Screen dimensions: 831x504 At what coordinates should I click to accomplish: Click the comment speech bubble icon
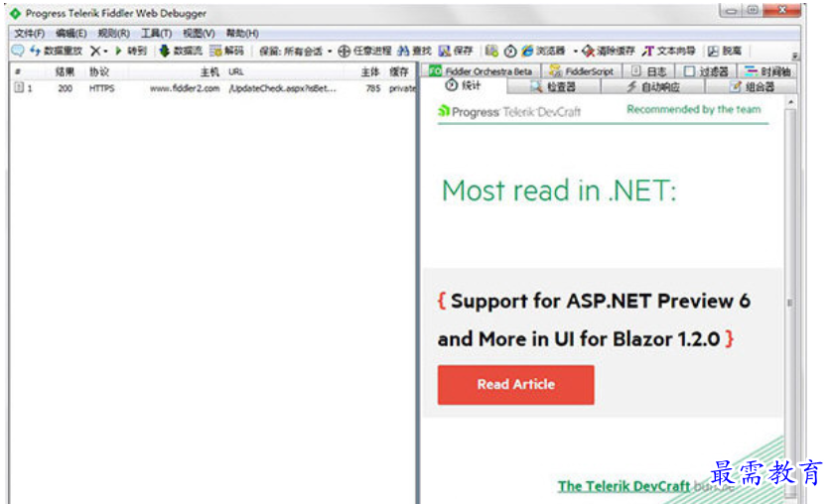18,51
